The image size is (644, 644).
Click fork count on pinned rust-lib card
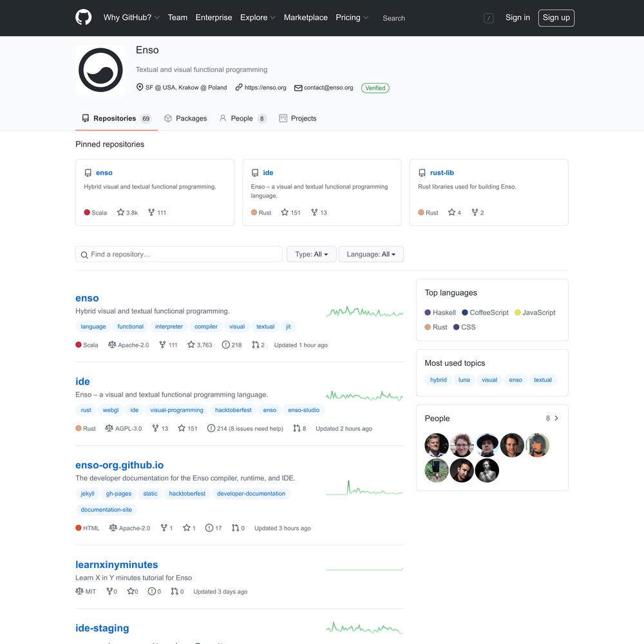point(478,213)
